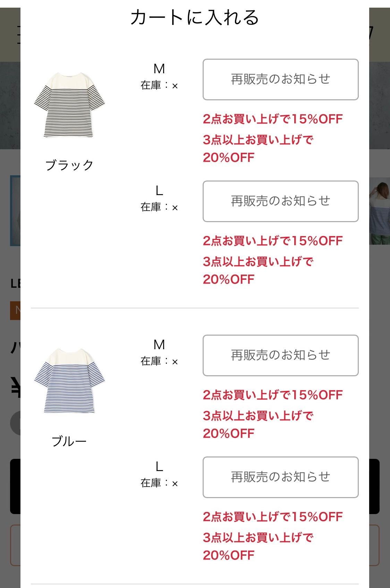Request restock notice for Blue size M
The height and width of the screenshot is (588, 390).
pos(280,355)
